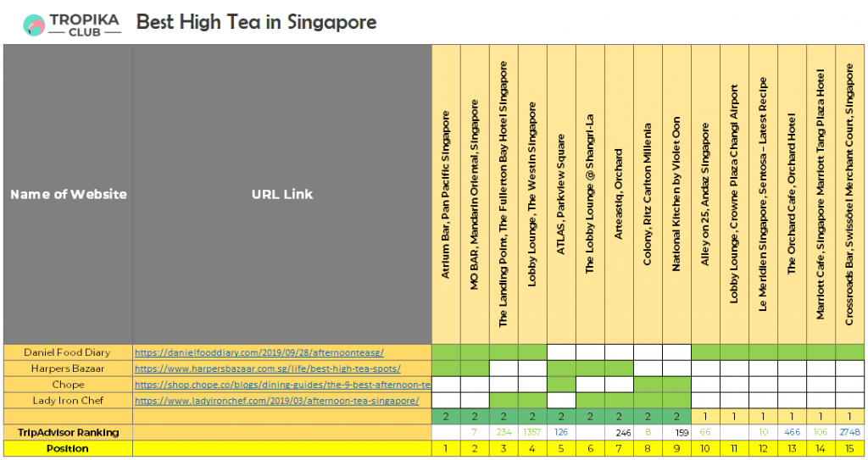
Task: Open the ladyironchef.com afternoon tea link
Action: point(277,401)
